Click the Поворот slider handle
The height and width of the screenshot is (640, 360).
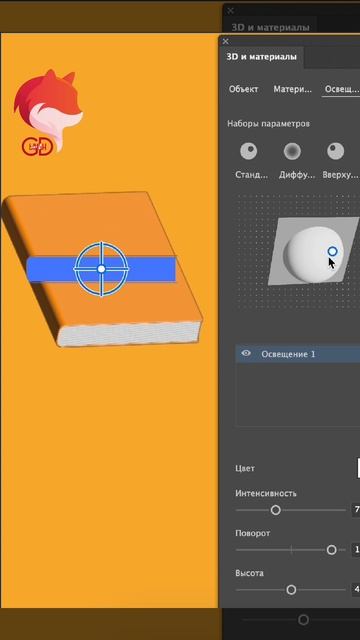pyautogui.click(x=331, y=550)
